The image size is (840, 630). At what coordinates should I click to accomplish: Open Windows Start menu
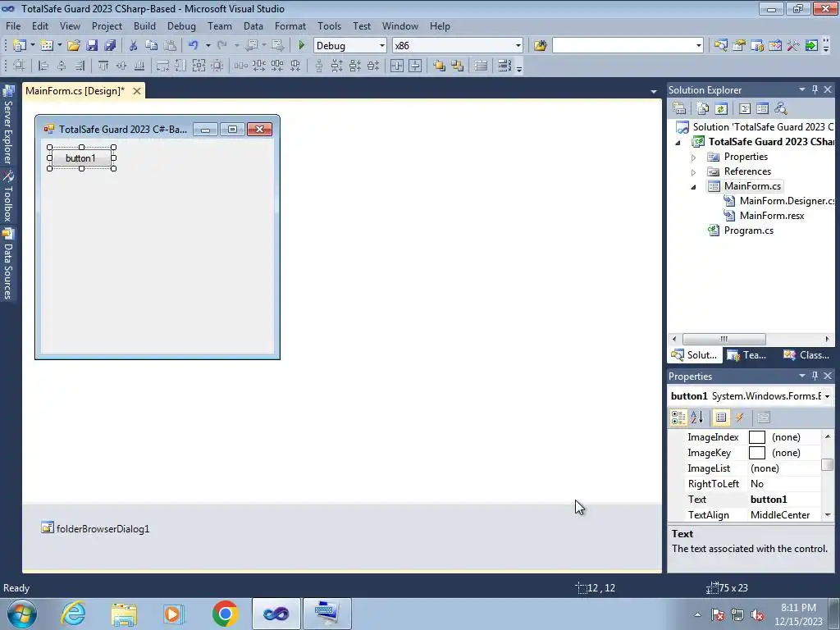pos(21,614)
